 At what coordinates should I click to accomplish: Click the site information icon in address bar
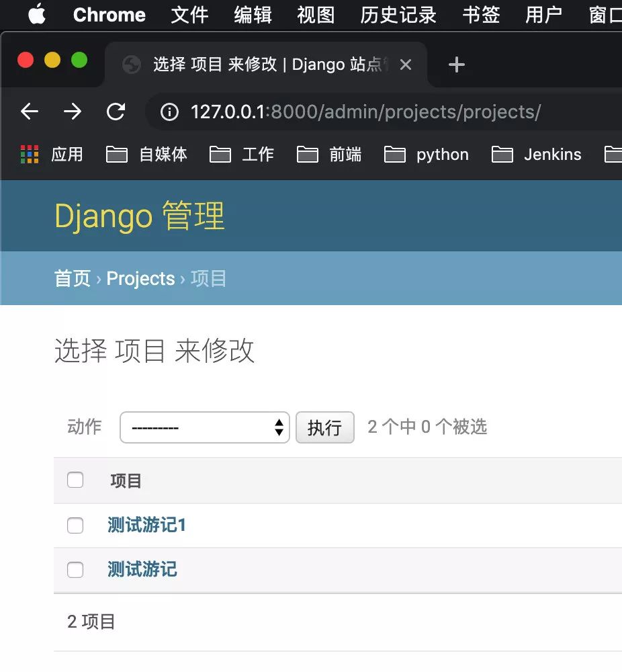[169, 112]
